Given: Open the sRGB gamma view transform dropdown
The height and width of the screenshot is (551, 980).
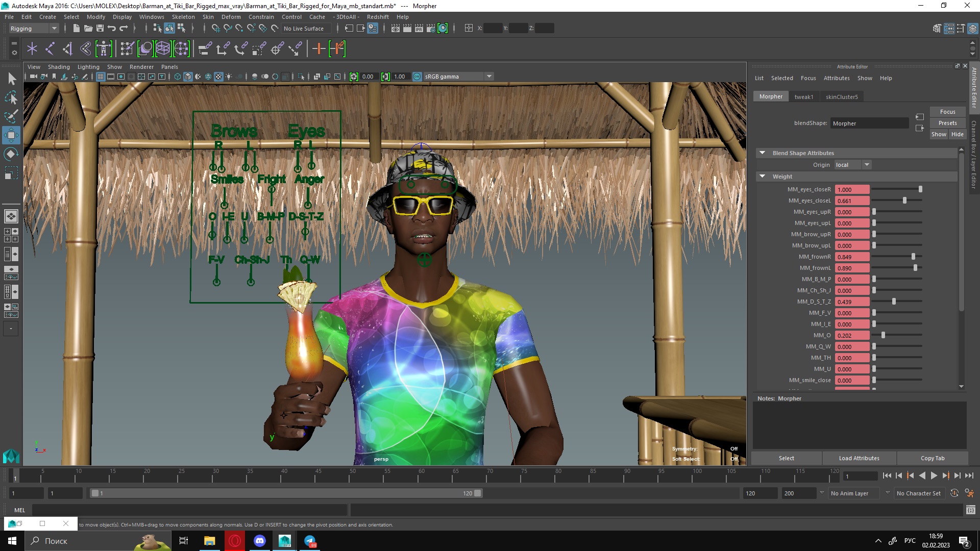Looking at the screenshot, I should tap(458, 77).
